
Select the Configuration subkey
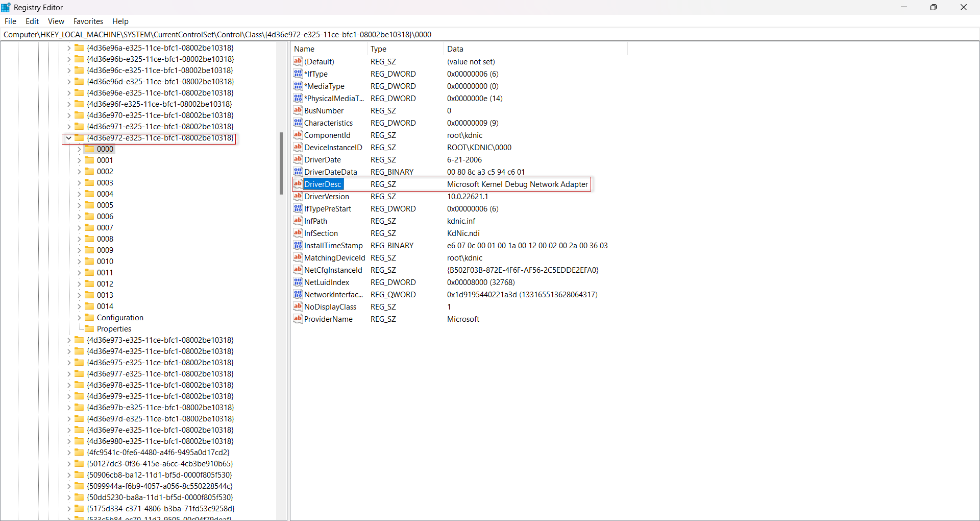click(x=120, y=317)
